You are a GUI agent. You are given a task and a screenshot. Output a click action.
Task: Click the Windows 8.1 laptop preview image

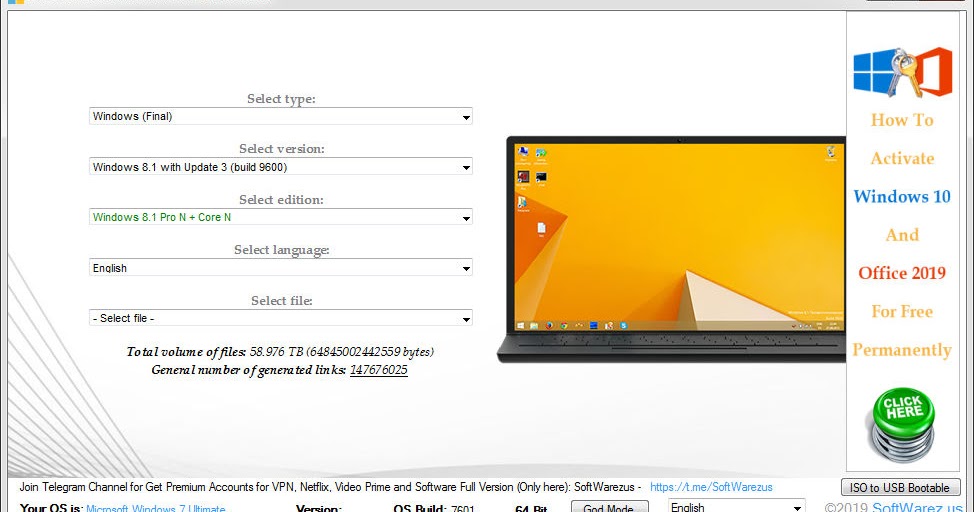[x=671, y=250]
